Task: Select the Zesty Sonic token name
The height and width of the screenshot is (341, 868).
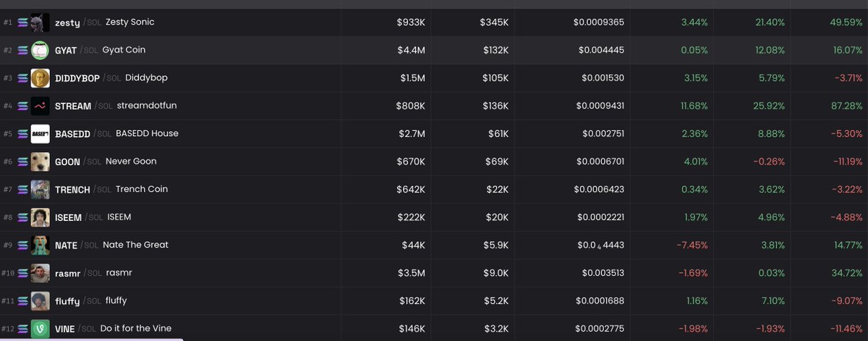Action: (x=130, y=22)
